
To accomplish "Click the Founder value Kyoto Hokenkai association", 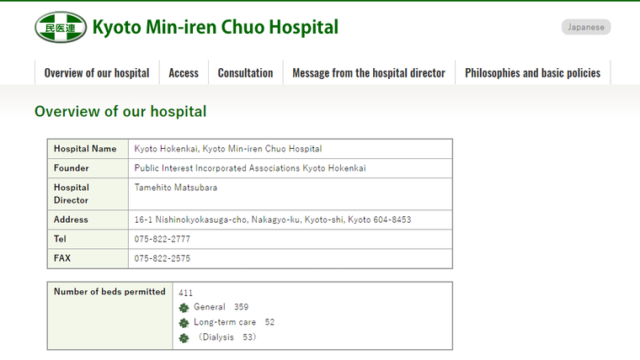I will [x=250, y=168].
